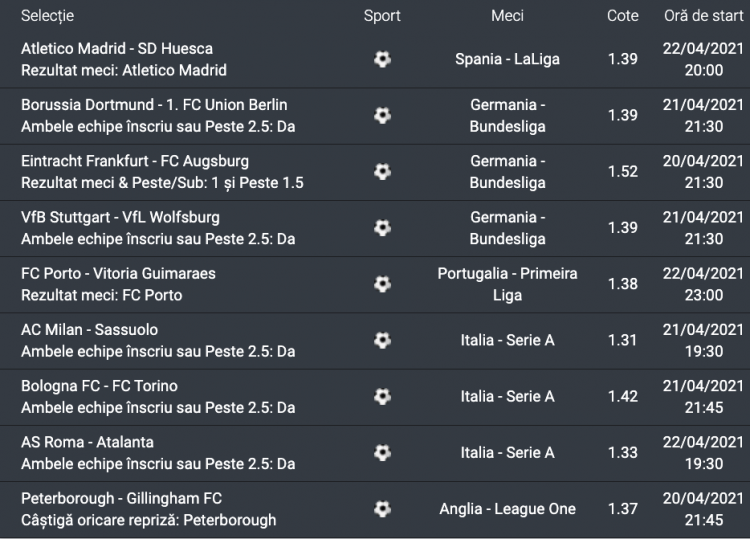Click the sport icon in VfB Stuttgart row

coord(382,228)
